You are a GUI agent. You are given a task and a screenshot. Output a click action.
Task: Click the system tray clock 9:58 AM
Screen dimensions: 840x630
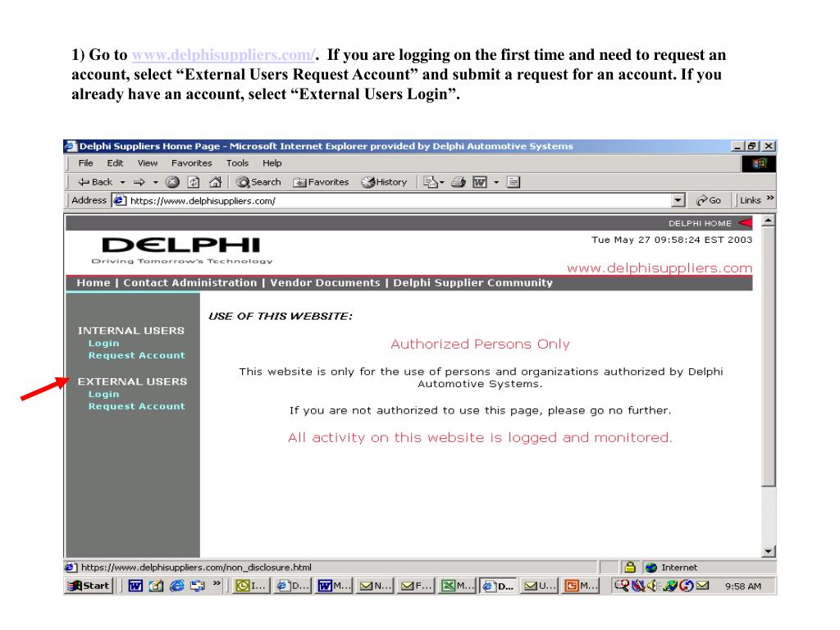pyautogui.click(x=743, y=586)
